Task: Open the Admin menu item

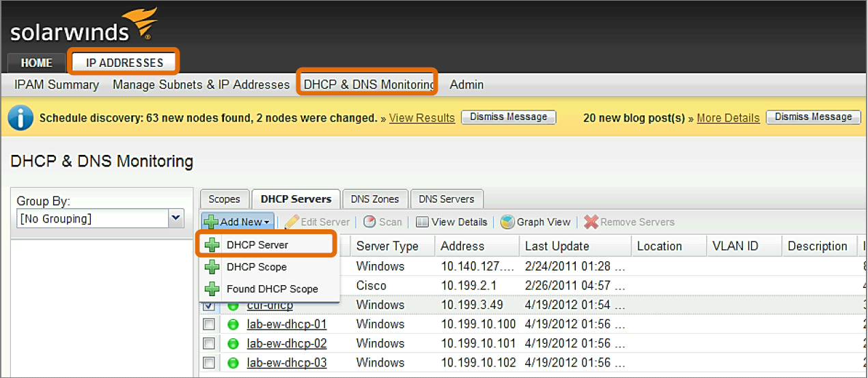Action: (x=466, y=85)
